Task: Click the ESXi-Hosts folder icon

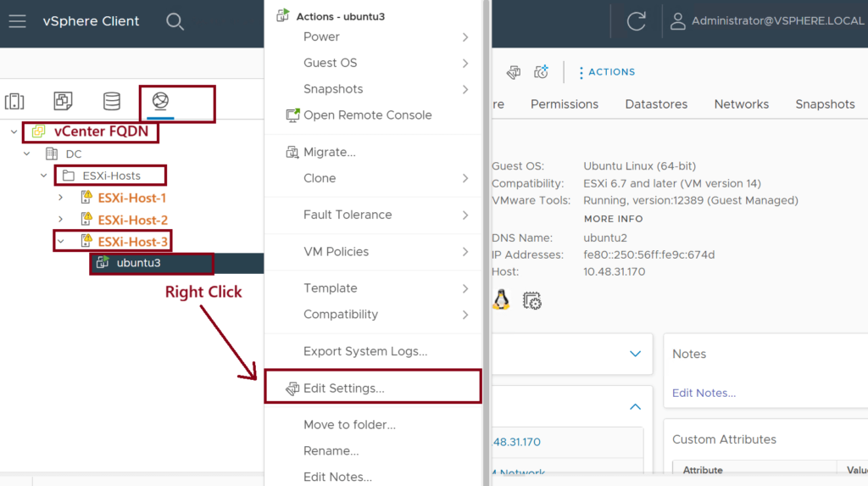Action: pyautogui.click(x=68, y=176)
